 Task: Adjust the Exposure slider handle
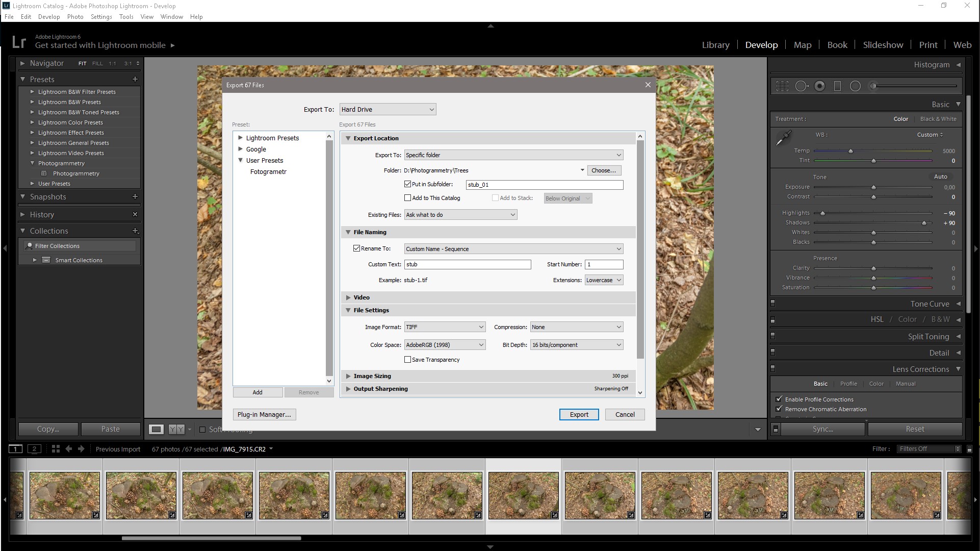tap(873, 187)
